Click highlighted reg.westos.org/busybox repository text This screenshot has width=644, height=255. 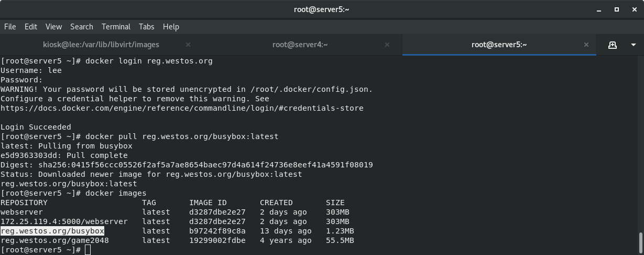click(52, 231)
